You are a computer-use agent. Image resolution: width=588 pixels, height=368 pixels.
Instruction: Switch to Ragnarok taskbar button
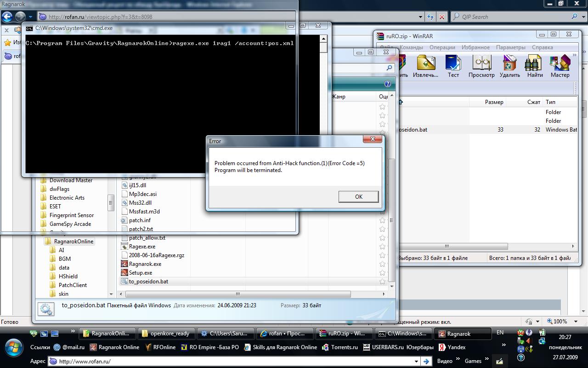pos(463,333)
